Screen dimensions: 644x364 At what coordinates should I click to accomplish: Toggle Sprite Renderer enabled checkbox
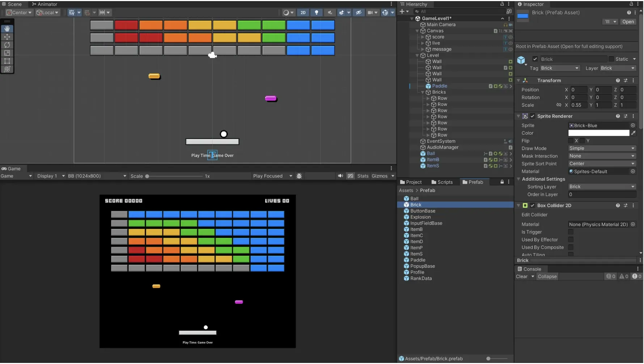click(533, 116)
